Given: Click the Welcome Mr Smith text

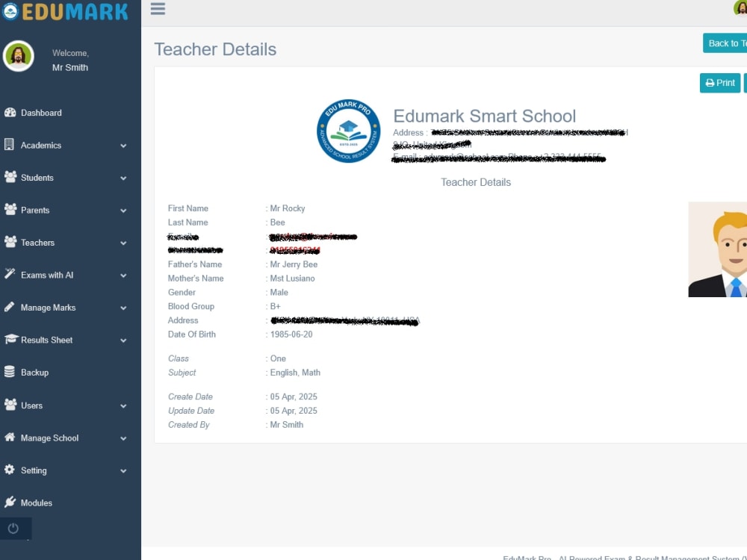Looking at the screenshot, I should 70,60.
